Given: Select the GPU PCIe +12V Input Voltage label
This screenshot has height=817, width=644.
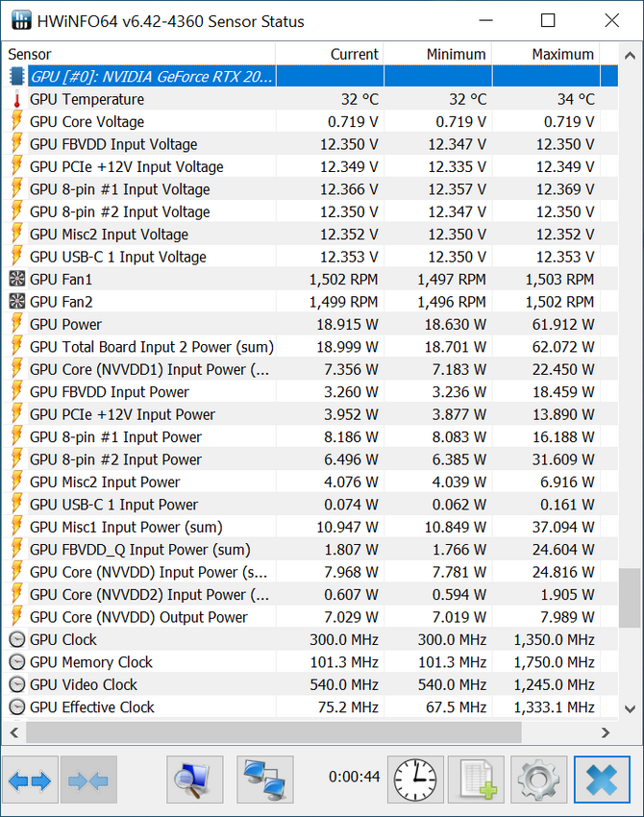Looking at the screenshot, I should point(127,166).
